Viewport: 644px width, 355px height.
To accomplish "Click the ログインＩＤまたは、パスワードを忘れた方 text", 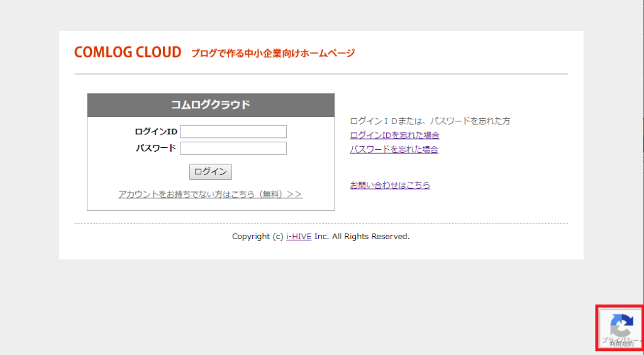I will coord(430,121).
